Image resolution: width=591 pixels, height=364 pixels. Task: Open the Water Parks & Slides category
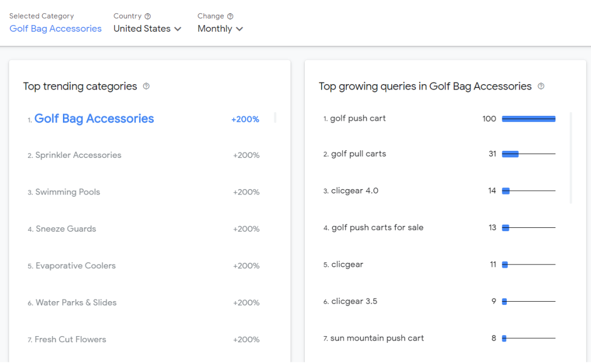[x=76, y=303]
